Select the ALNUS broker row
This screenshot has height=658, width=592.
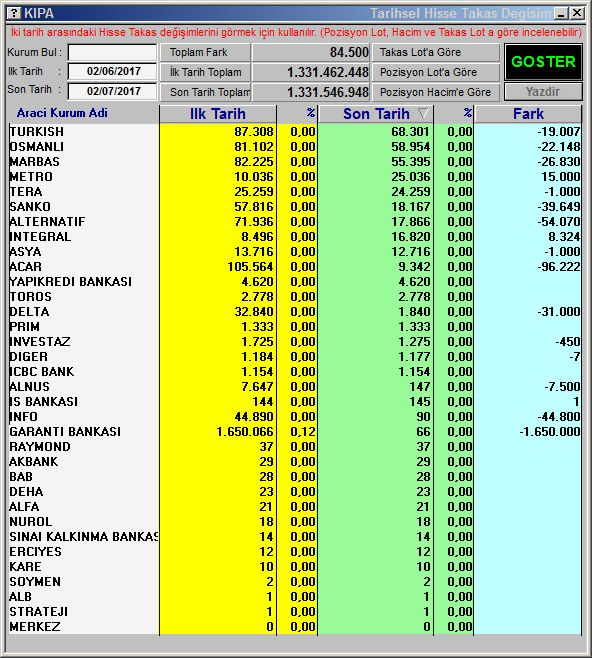(295, 387)
